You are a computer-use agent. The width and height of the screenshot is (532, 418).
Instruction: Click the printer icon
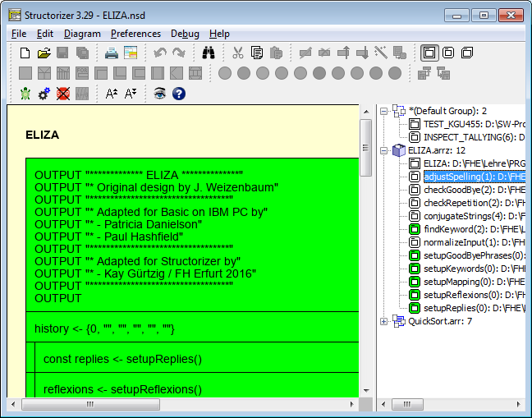112,53
